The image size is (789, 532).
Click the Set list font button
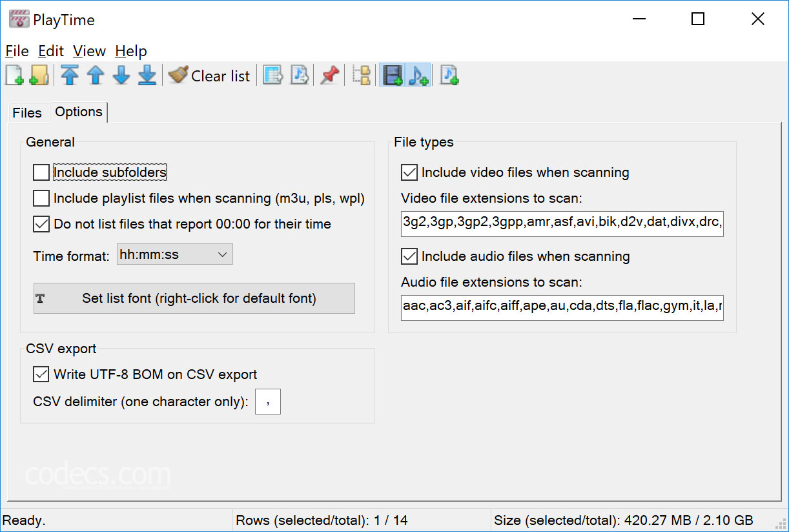pyautogui.click(x=194, y=298)
